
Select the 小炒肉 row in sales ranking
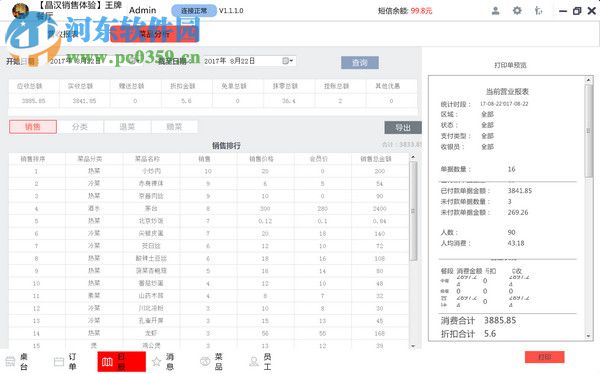[x=209, y=171]
